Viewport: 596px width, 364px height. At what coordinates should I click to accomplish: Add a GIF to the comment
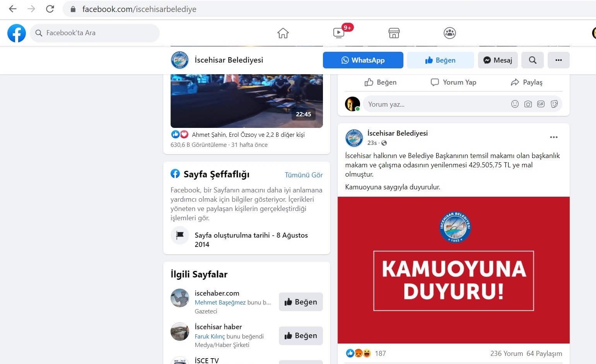click(541, 104)
